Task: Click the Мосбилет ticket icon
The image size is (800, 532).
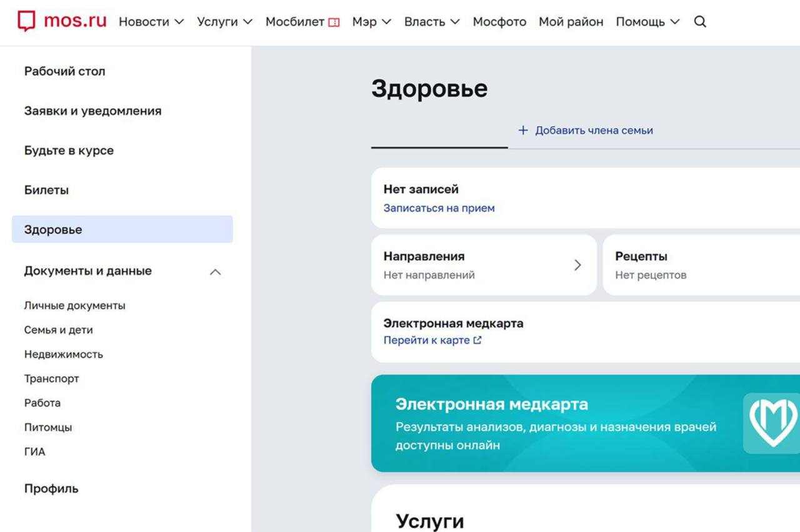Action: point(334,22)
